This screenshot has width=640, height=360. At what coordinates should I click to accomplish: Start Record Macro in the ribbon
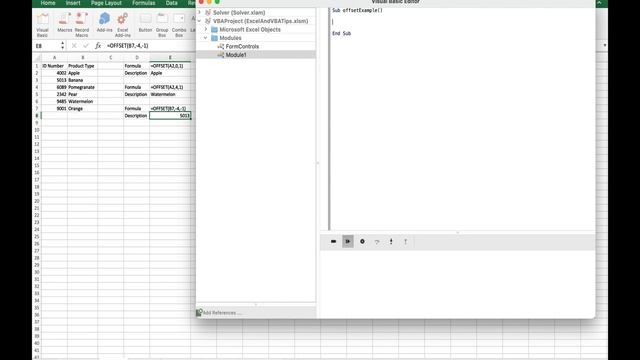(x=81, y=24)
